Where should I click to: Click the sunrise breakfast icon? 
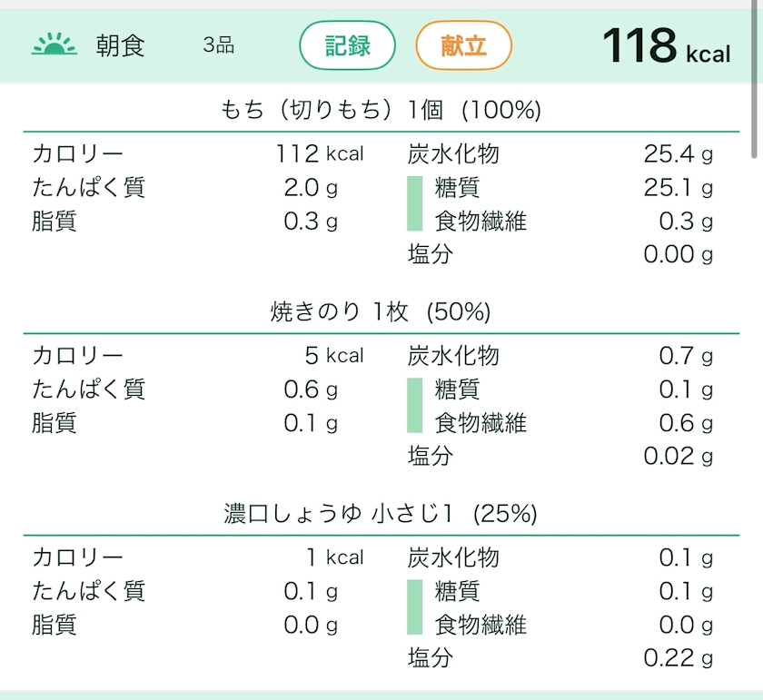54,44
